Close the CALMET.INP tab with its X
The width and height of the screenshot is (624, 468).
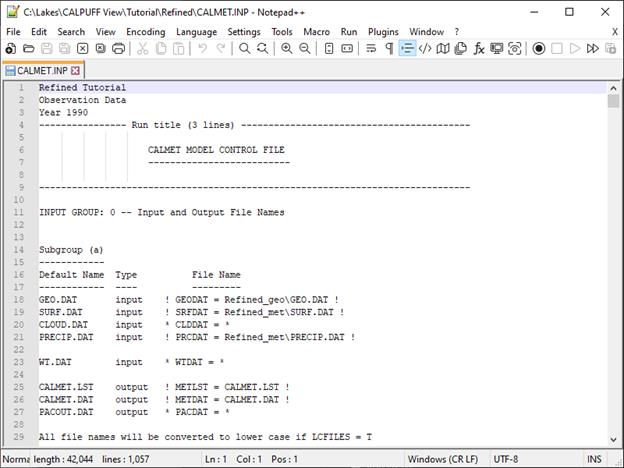pos(75,71)
